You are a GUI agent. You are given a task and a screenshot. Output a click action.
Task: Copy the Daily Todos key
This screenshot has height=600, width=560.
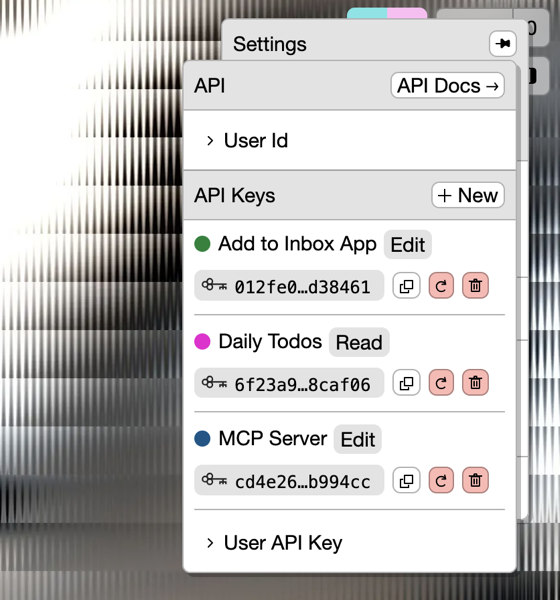coord(407,383)
